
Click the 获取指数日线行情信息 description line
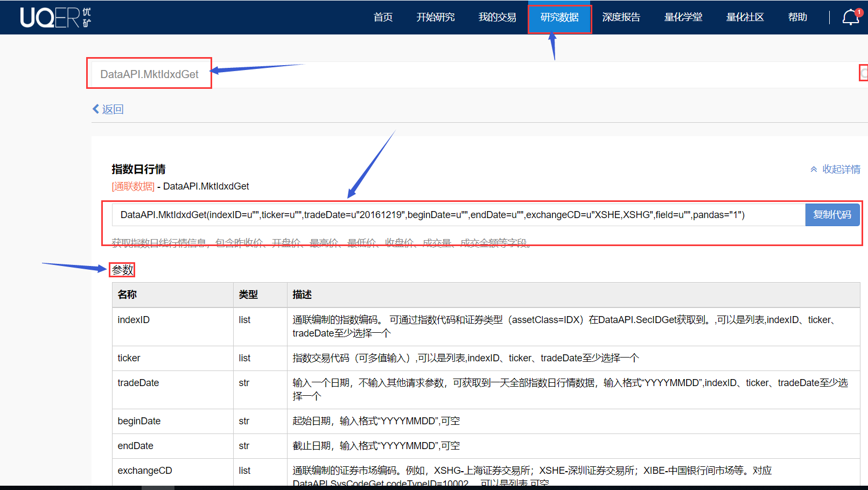[322, 243]
